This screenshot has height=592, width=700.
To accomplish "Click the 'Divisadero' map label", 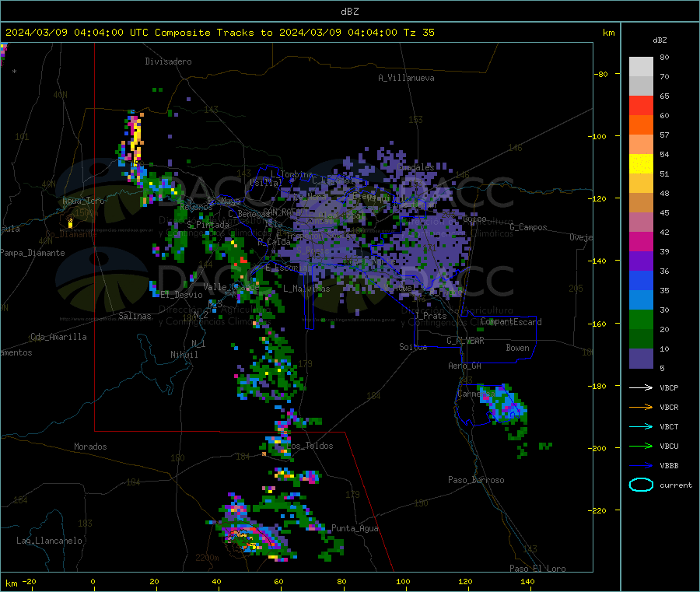I will coord(168,61).
